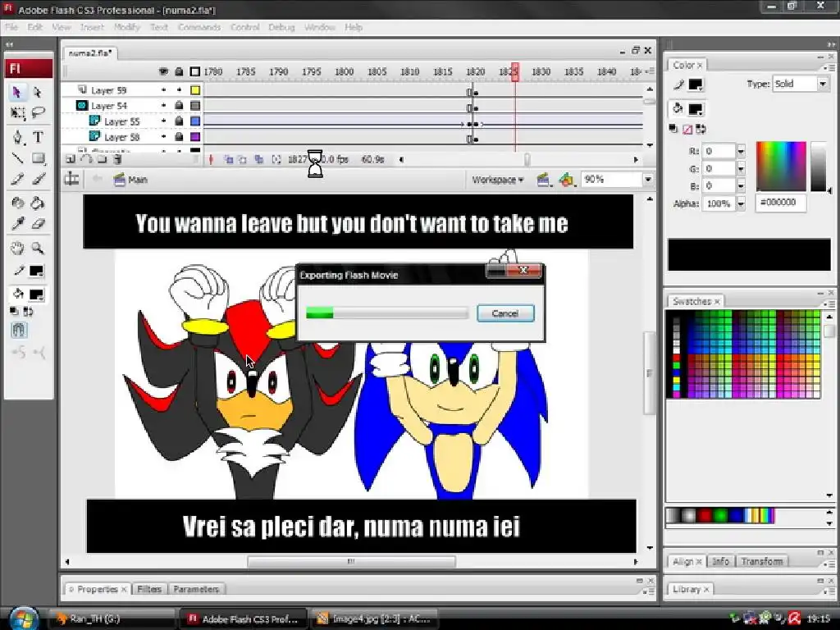Viewport: 840px width, 630px height.
Task: Open the Workspace dropdown
Action: pos(497,180)
